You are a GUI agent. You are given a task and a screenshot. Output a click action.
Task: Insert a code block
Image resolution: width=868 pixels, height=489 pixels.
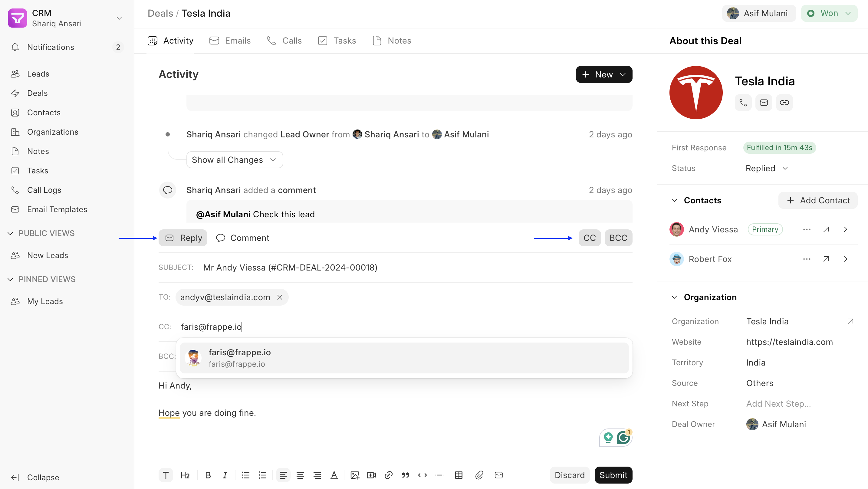pyautogui.click(x=422, y=475)
